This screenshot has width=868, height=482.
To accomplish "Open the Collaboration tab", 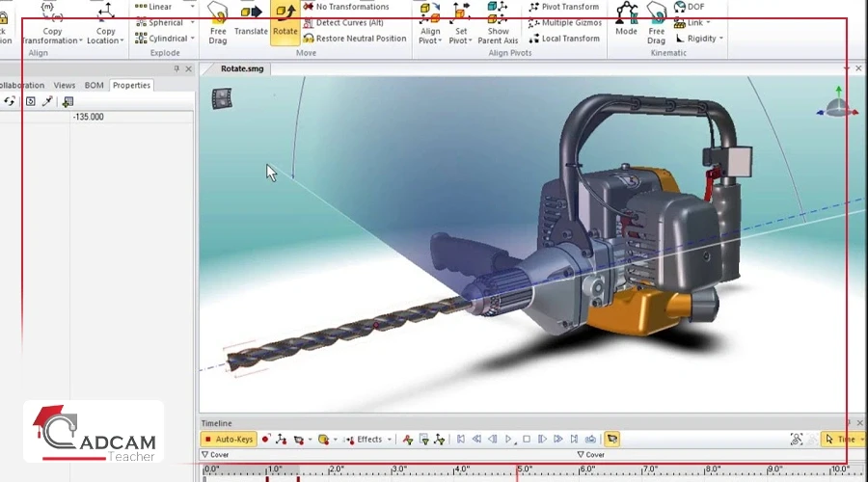I will click(22, 85).
